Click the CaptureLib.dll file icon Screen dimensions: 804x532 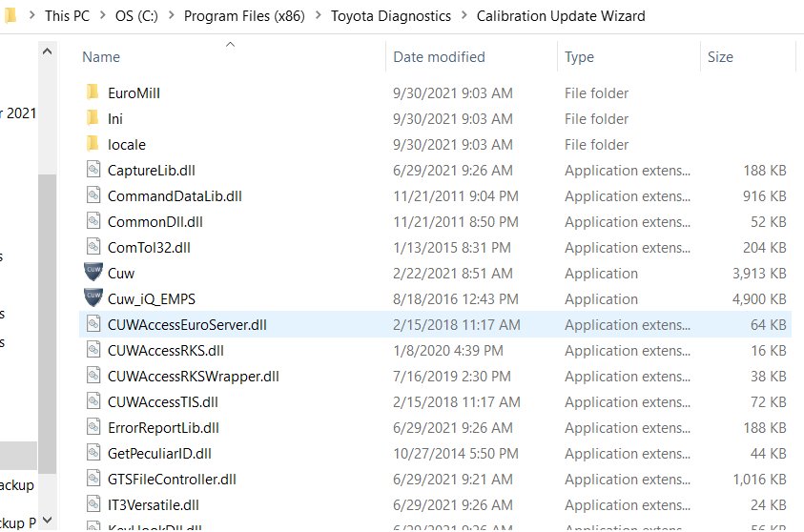pos(93,169)
